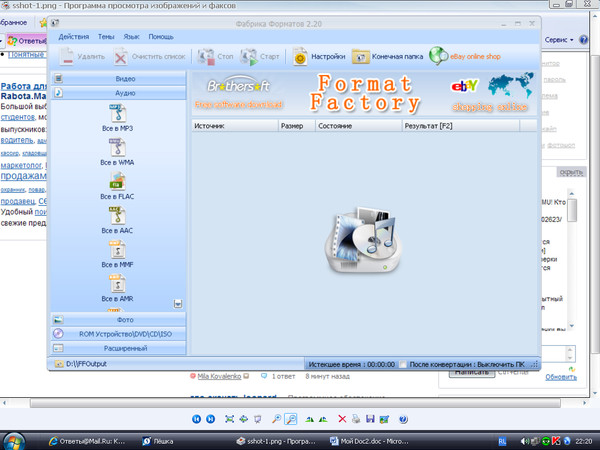Expand the Расширенный category panel

[119, 348]
